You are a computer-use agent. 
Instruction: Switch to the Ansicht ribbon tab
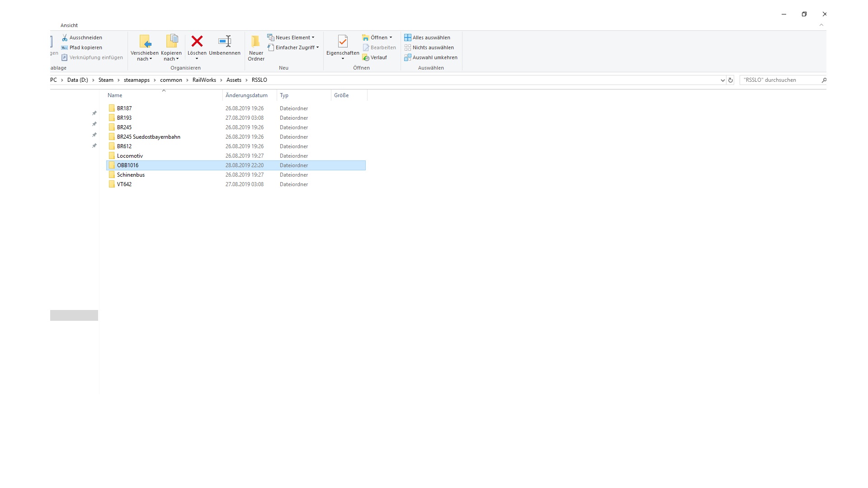[x=69, y=25]
